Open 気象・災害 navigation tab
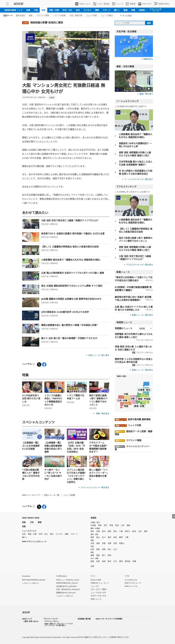Image resolution: width=175 pixels, height=644 pixels. 54,10
